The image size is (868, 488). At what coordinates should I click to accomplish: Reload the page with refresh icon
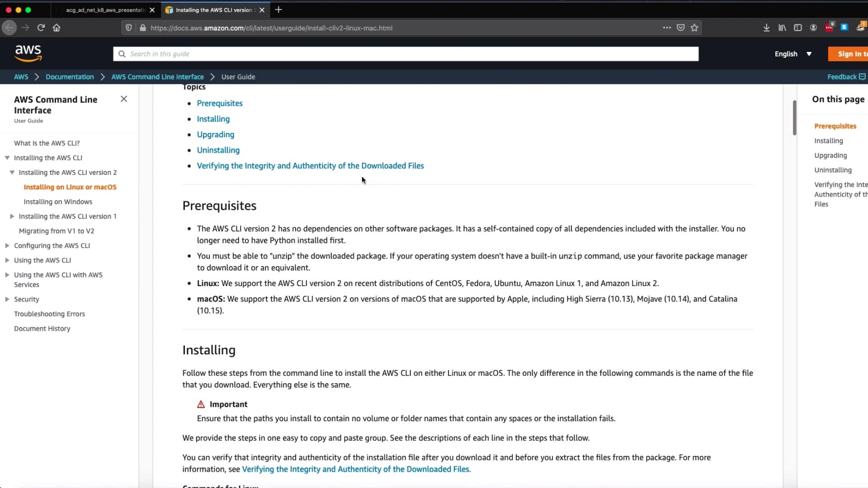(x=41, y=28)
